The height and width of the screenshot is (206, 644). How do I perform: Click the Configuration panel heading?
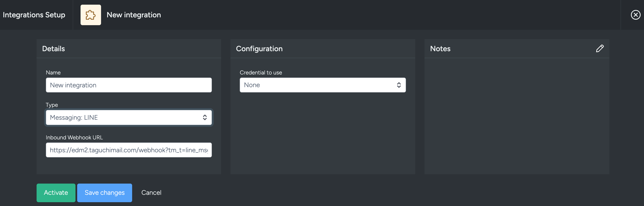click(x=259, y=48)
